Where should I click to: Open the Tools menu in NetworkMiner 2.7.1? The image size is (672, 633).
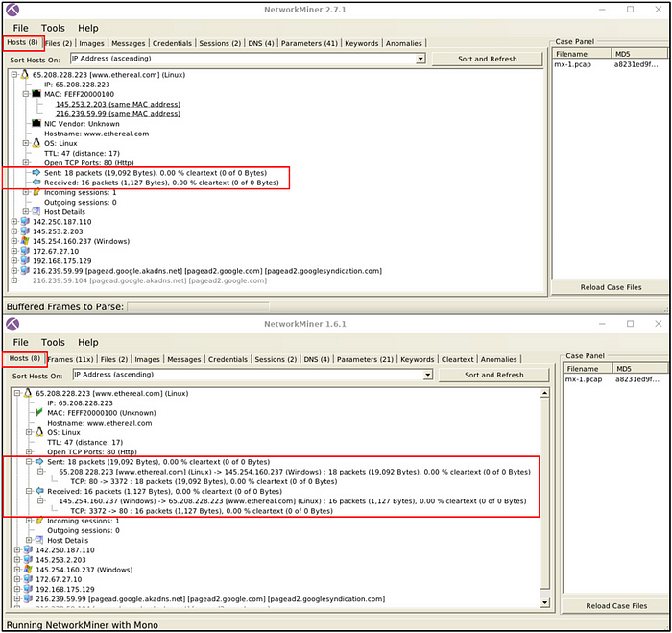click(x=54, y=28)
